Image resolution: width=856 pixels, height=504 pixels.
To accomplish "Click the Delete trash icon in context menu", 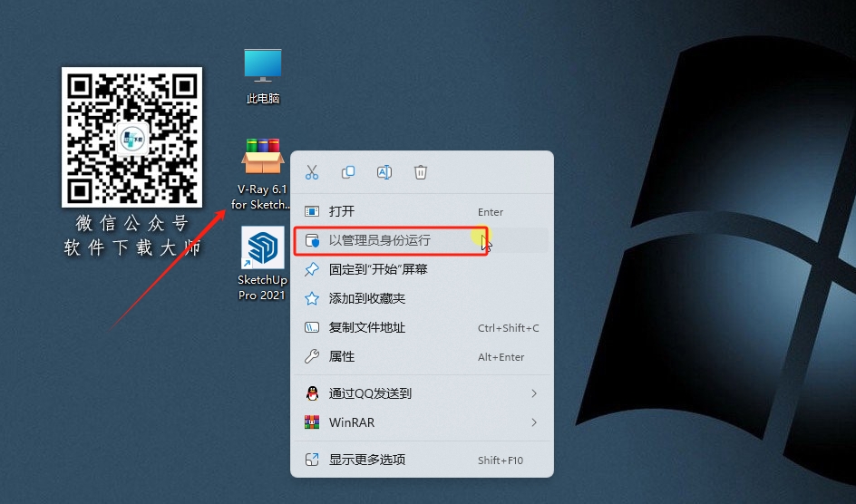I will (x=421, y=172).
